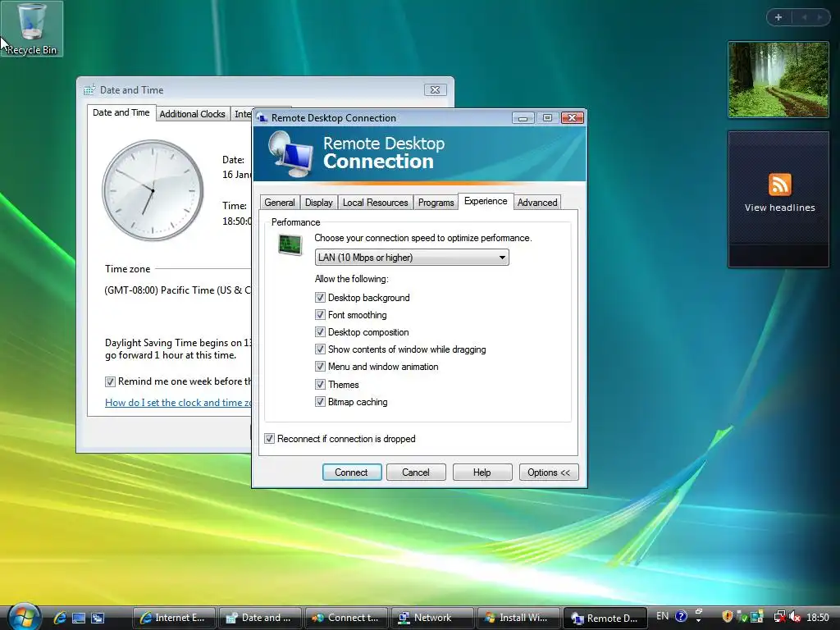Click the Windows Start orb

[24, 617]
